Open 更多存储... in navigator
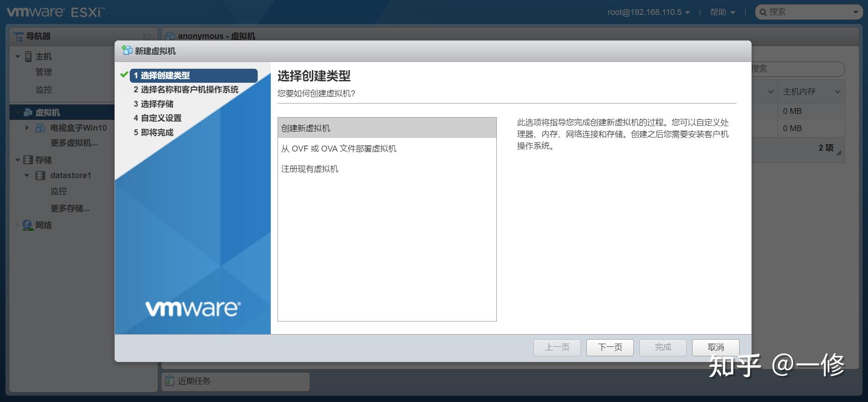Image resolution: width=868 pixels, height=402 pixels. (x=70, y=208)
